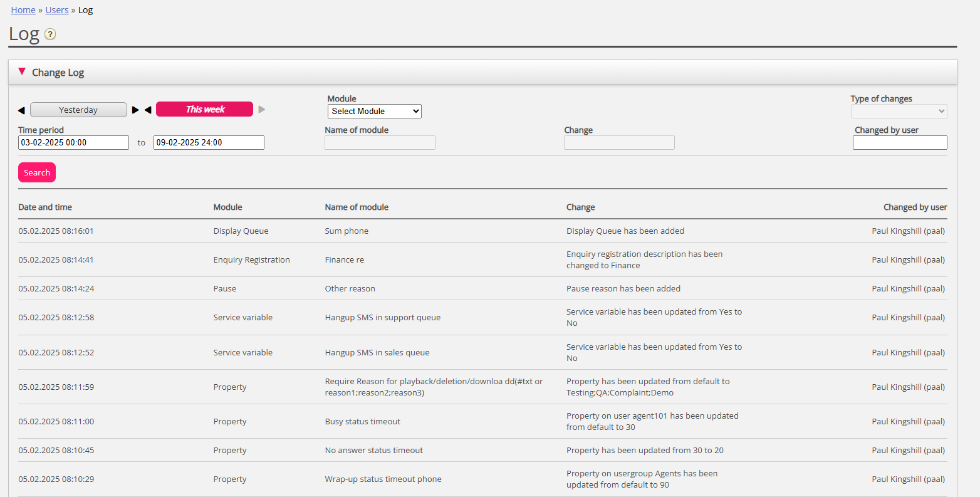The image size is (980, 497).
Task: Click the help question mark icon beside Log
Action: [50, 34]
